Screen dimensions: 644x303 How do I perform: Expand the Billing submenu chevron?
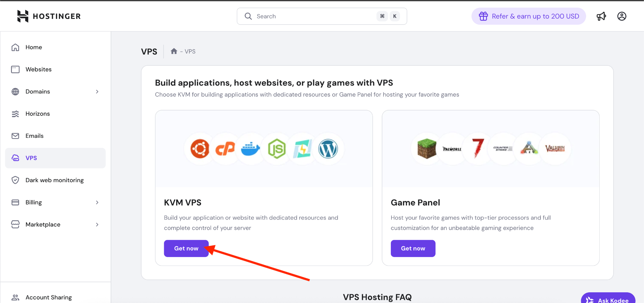click(x=97, y=202)
